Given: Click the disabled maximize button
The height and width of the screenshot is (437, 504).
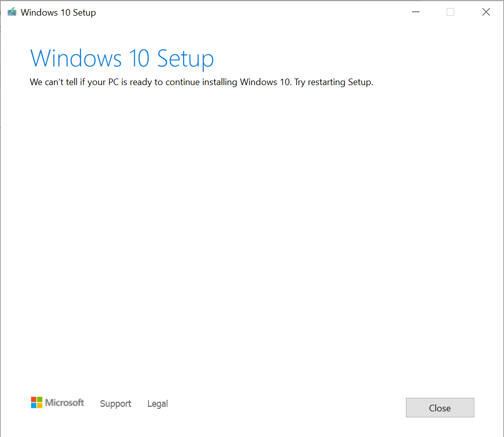Looking at the screenshot, I should coord(450,12).
